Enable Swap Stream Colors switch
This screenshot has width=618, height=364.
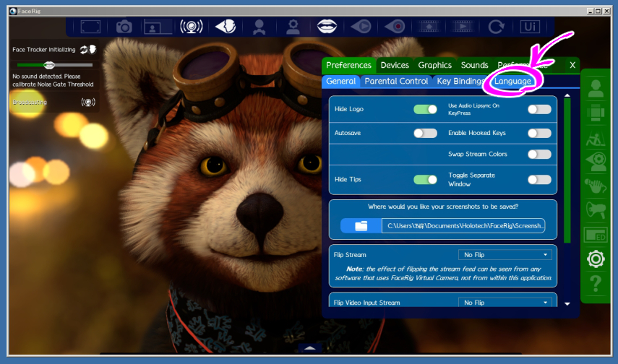(539, 154)
